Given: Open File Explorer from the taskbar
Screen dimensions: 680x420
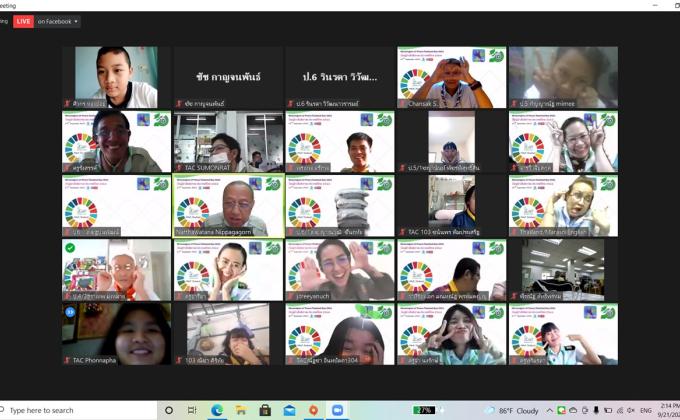Looking at the screenshot, I should click(240, 410).
